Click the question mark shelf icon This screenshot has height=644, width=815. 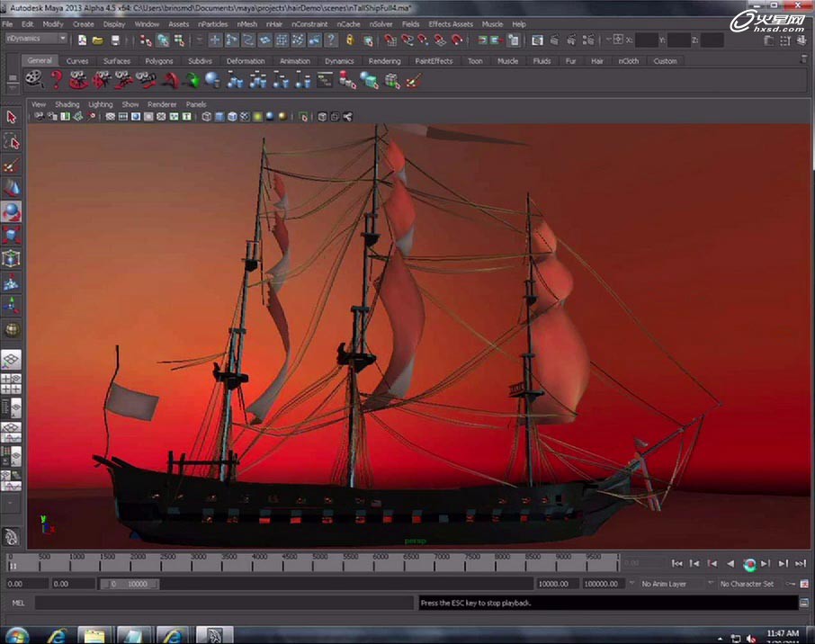[x=56, y=80]
